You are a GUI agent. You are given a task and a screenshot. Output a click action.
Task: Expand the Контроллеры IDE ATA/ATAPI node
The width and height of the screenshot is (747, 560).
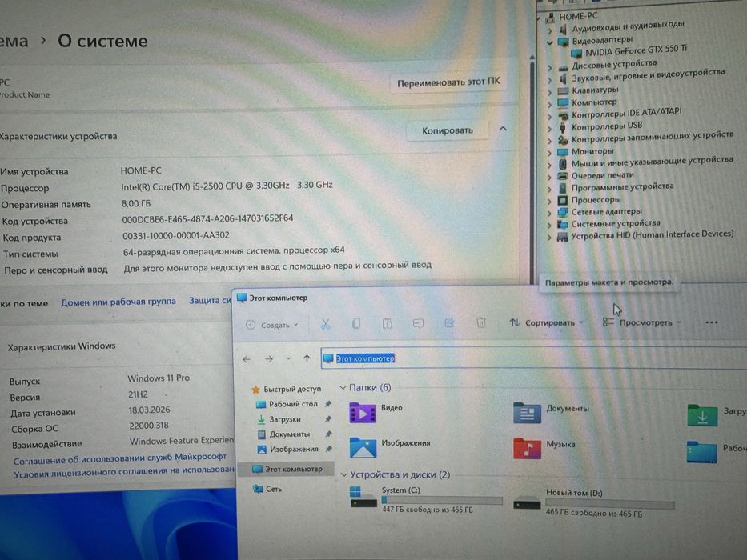point(550,116)
